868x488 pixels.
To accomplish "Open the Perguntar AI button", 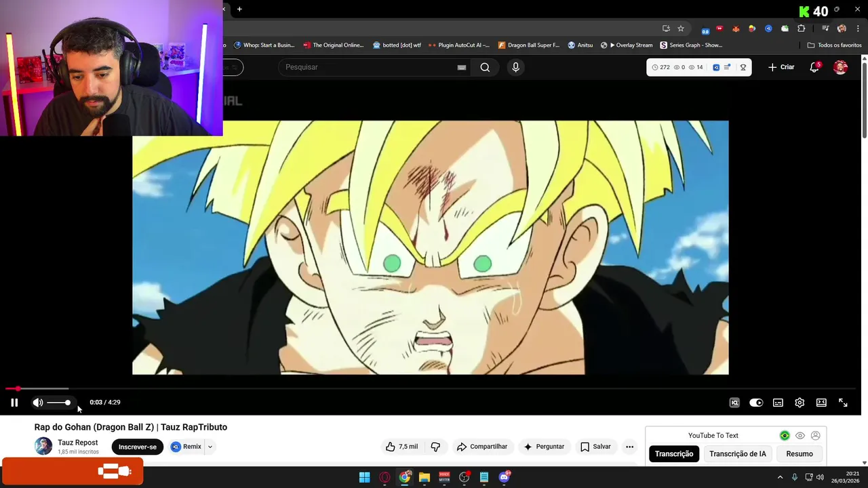I will (x=544, y=447).
